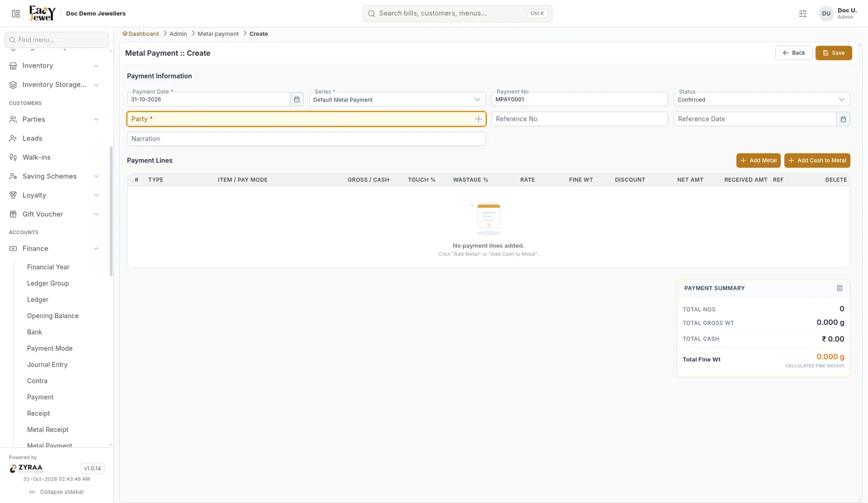Click the Collapse sidebar arrow icon
The width and height of the screenshot is (868, 503).
[x=33, y=492]
